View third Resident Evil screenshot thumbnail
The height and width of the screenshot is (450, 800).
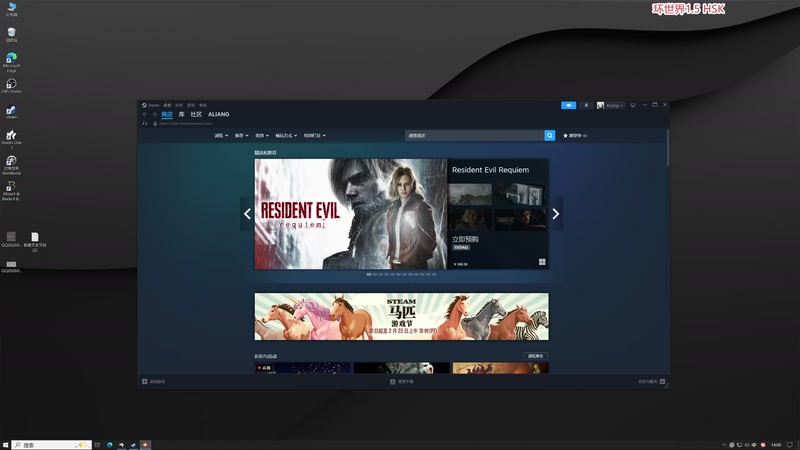click(470, 220)
